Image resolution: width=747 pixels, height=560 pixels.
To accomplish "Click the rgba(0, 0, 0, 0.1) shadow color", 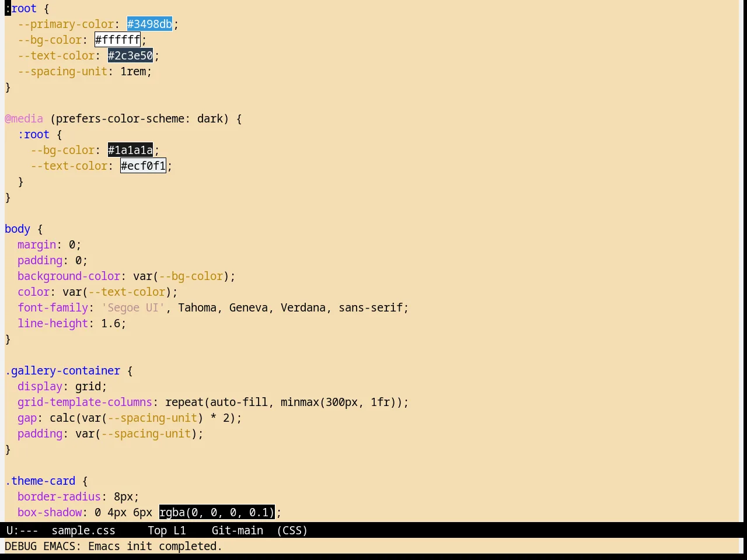I will [x=217, y=512].
